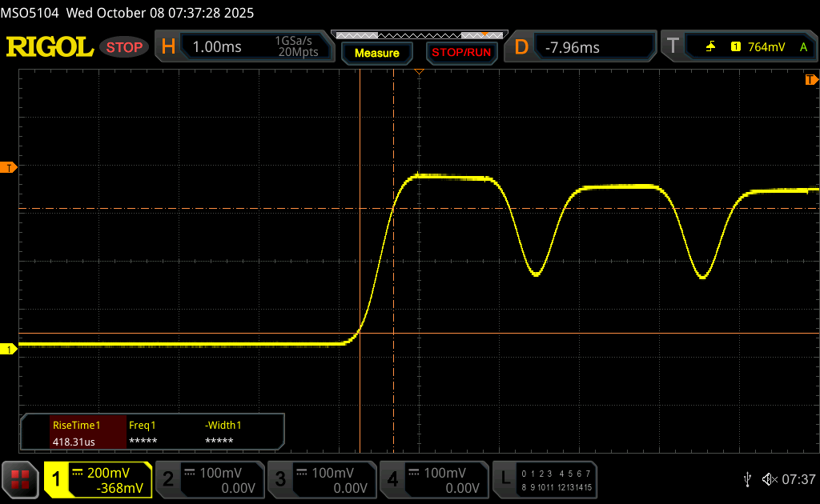Toggle the speaker sound icon
820x504 pixels.
click(770, 479)
